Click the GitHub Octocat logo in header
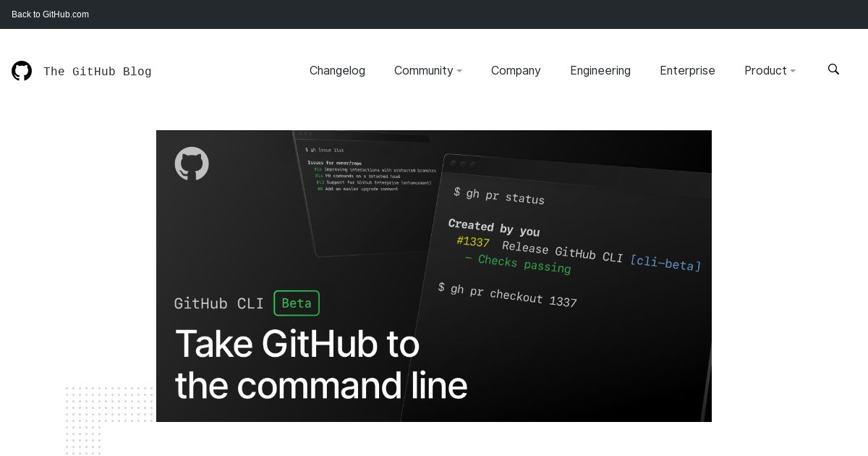The width and height of the screenshot is (868, 456). pos(22,71)
